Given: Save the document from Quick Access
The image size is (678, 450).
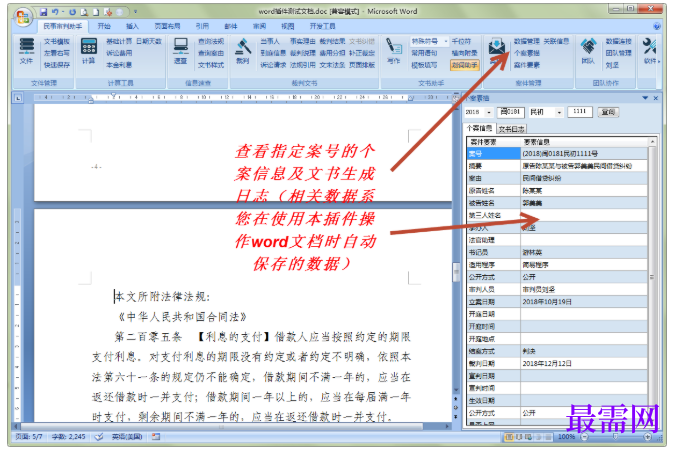Looking at the screenshot, I should click(x=43, y=12).
